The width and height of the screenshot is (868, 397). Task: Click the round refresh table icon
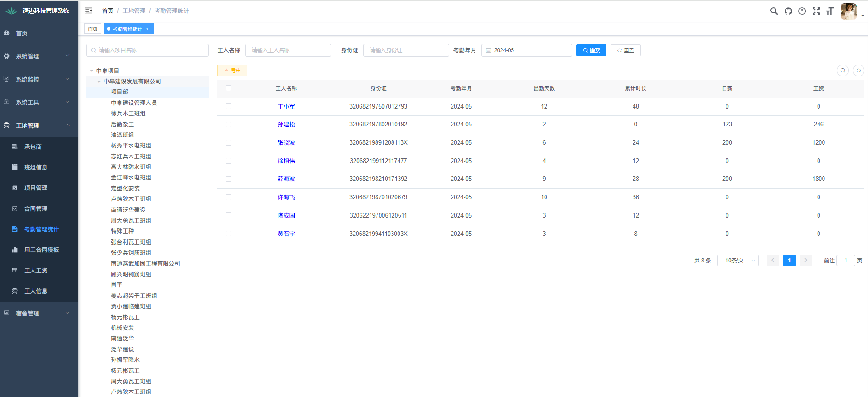(x=858, y=71)
